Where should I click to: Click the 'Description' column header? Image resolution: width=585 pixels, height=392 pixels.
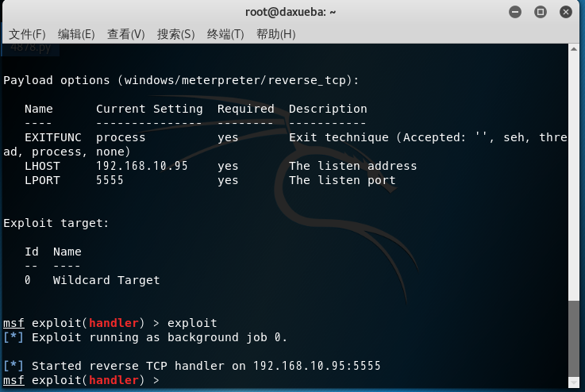328,109
